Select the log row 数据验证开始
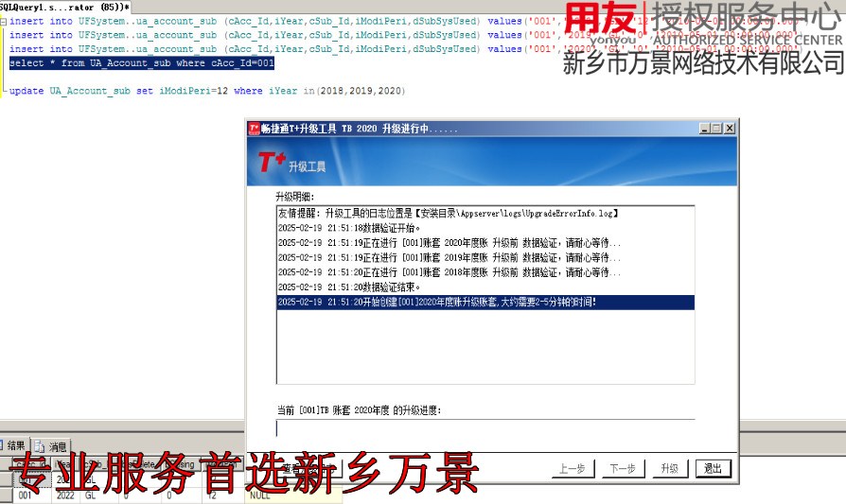This screenshot has height=504, width=846. pos(485,228)
